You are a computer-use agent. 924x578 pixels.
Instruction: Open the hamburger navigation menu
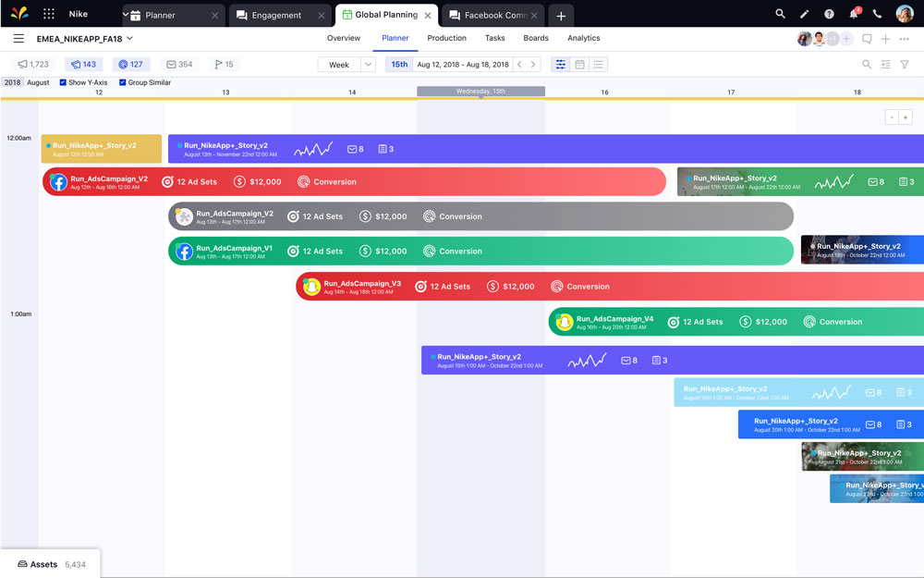(x=18, y=38)
